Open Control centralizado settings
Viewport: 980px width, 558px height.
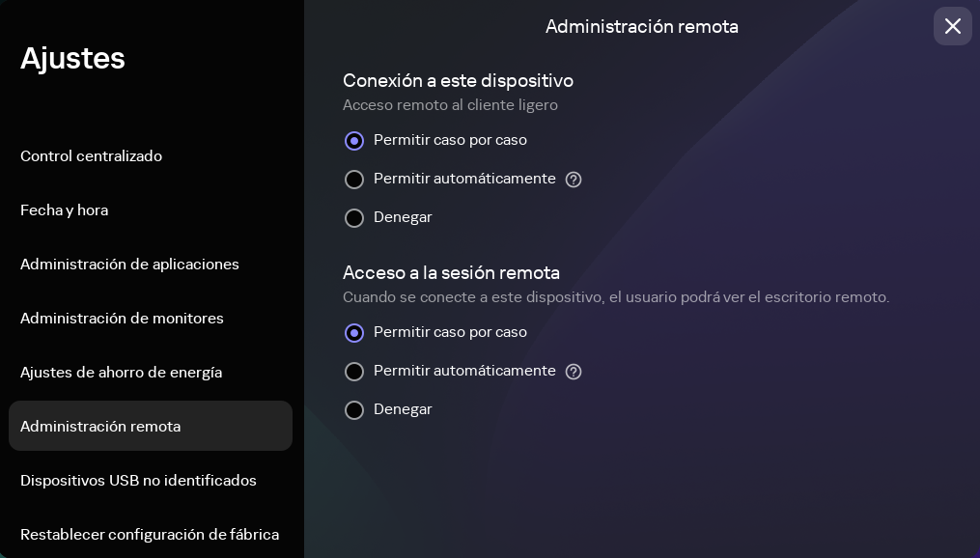[91, 156]
